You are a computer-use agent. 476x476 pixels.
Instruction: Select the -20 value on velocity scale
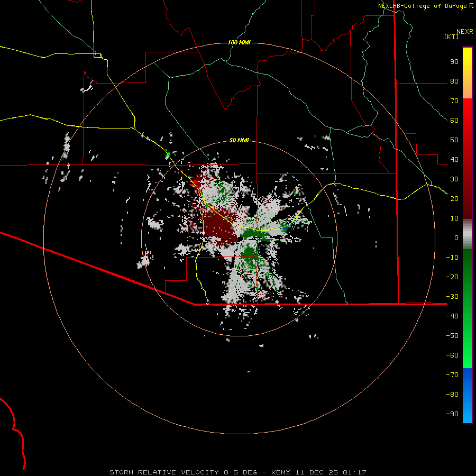(x=452, y=277)
